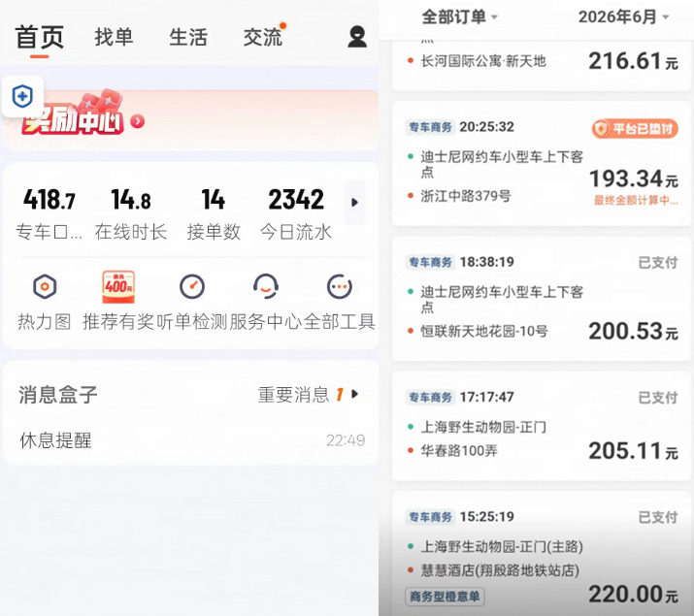Tap the 22:49 message timestamp
694x616 pixels.
[346, 440]
